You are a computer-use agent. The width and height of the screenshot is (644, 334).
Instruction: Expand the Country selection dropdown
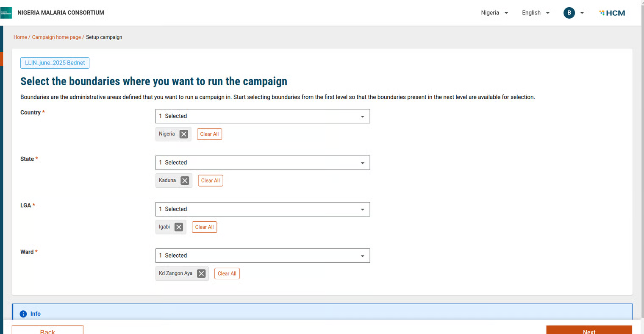(x=263, y=116)
